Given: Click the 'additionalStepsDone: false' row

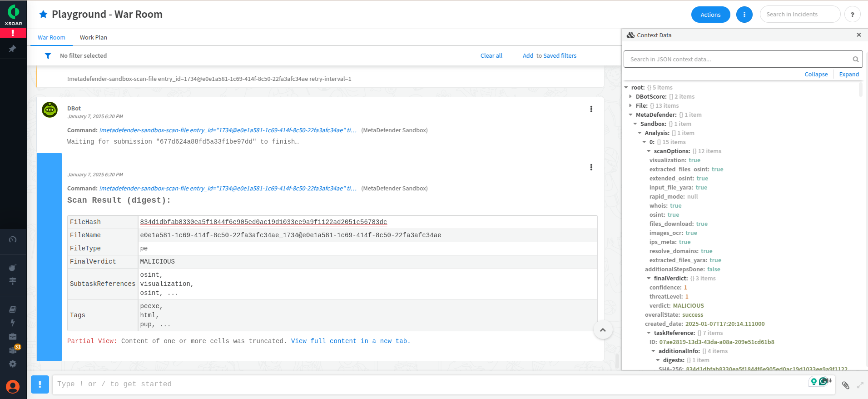Looking at the screenshot, I should [x=682, y=269].
